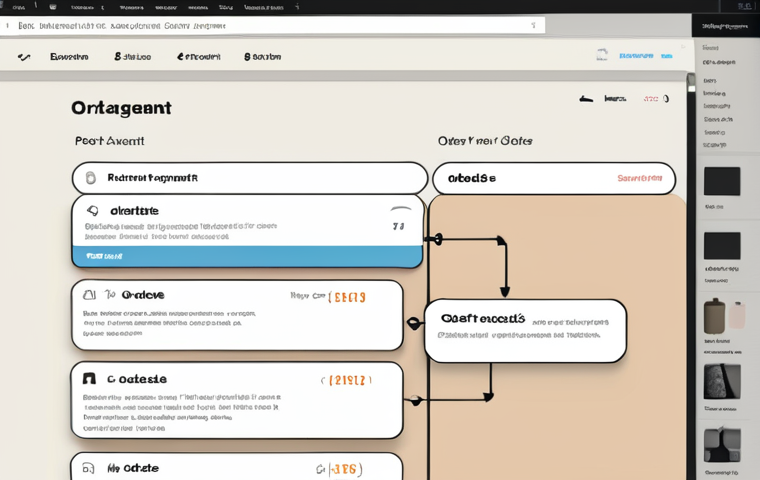Open the second dark thumbnail in right panel
This screenshot has width=760, height=480.
pyautogui.click(x=722, y=246)
